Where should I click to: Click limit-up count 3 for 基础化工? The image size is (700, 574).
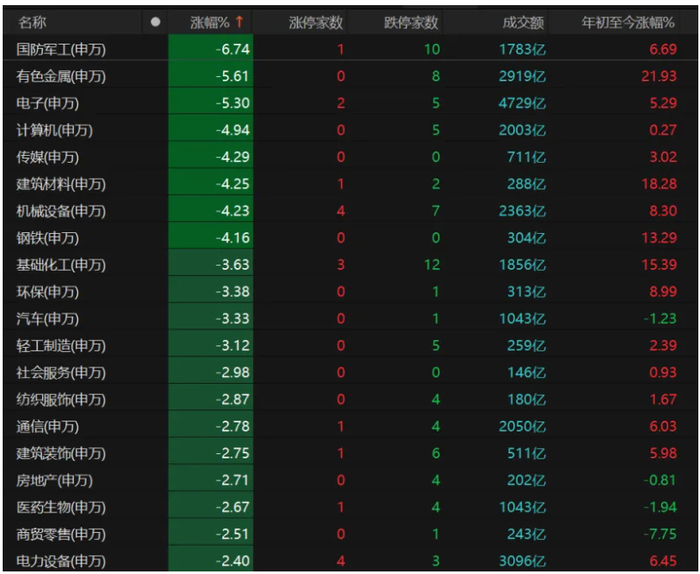click(x=341, y=265)
